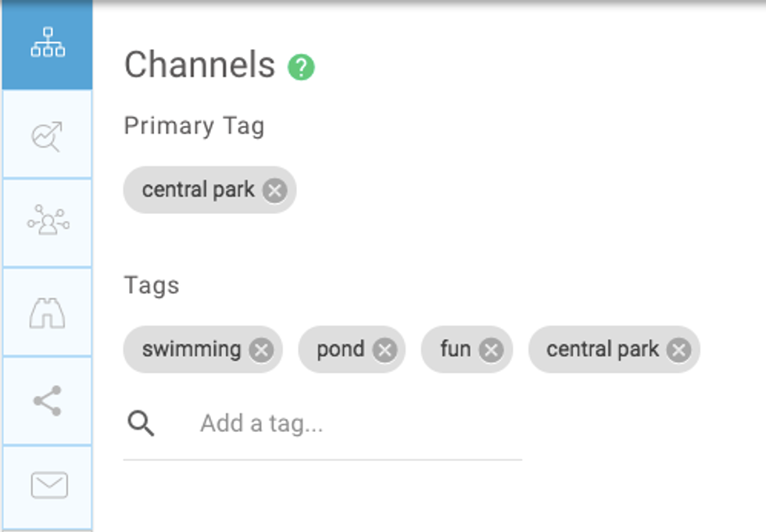This screenshot has width=766, height=532.
Task: Open the analytics chart sidebar icon
Action: pos(48,135)
